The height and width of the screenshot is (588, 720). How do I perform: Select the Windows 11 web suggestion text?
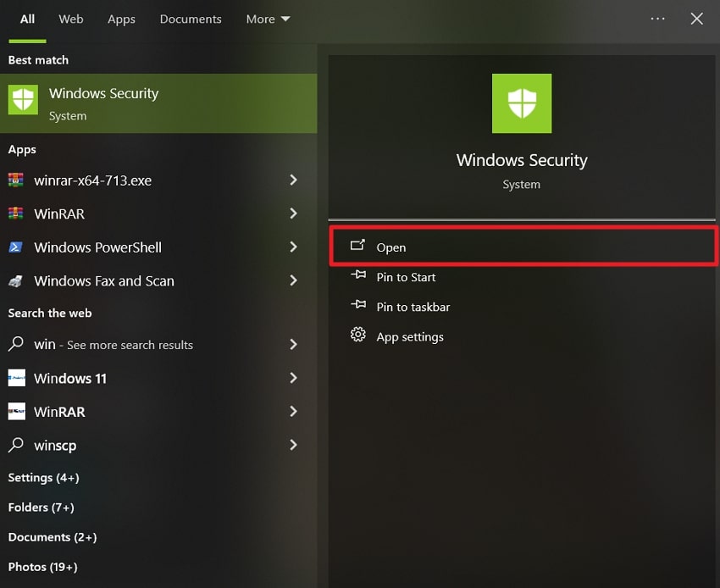(70, 379)
